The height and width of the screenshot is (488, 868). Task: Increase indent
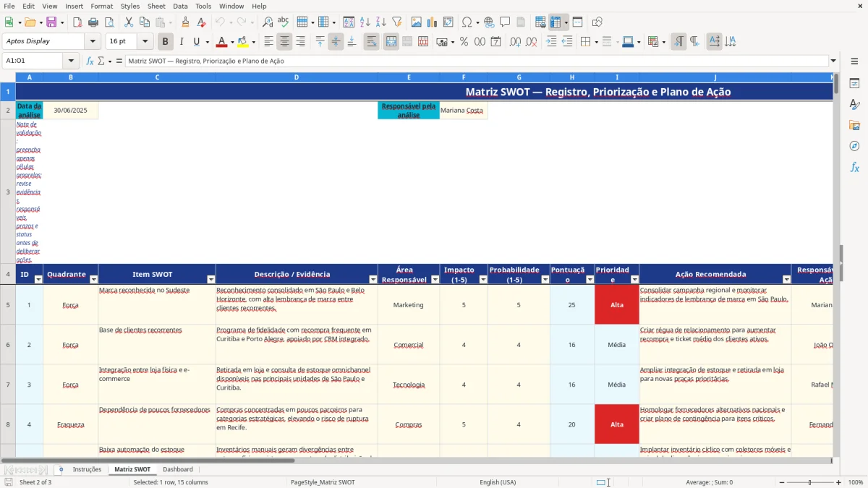(x=551, y=42)
